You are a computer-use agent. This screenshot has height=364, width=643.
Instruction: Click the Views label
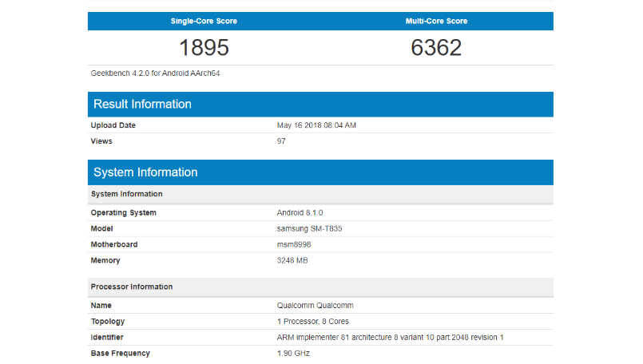(101, 141)
